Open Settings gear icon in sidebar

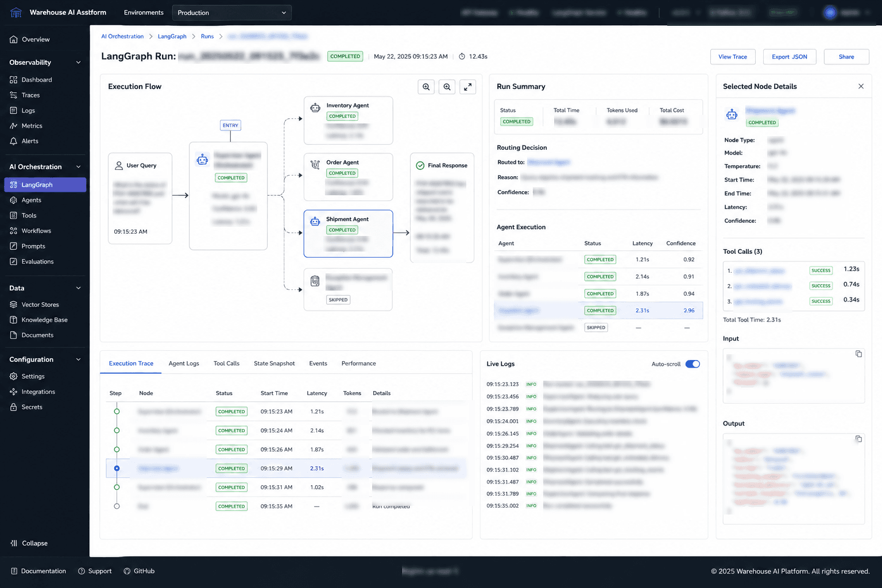[x=14, y=377]
